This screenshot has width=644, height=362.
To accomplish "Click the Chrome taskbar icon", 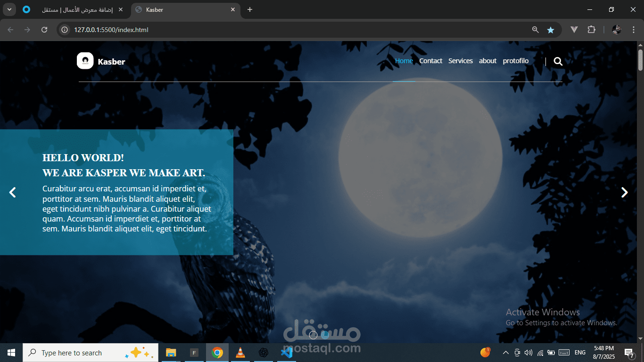I will [x=217, y=353].
